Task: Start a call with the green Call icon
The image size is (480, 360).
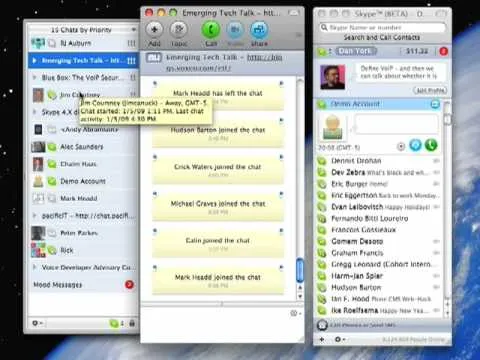Action: (211, 30)
